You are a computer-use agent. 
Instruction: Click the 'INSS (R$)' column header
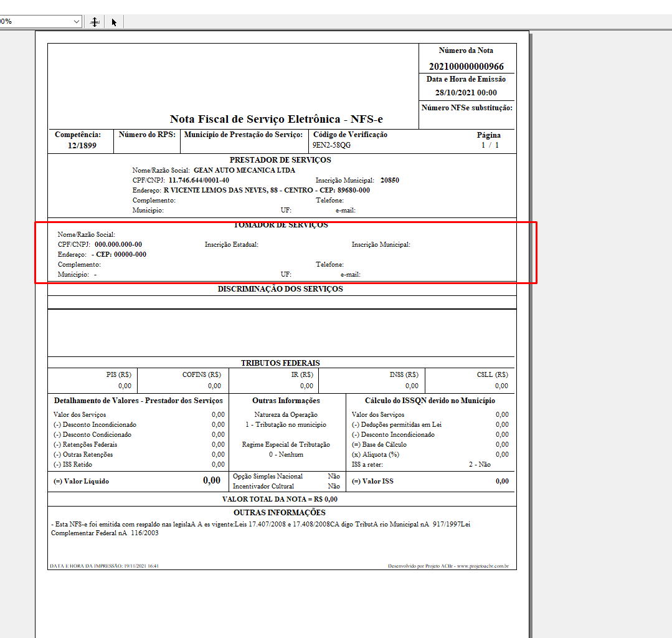coord(404,374)
